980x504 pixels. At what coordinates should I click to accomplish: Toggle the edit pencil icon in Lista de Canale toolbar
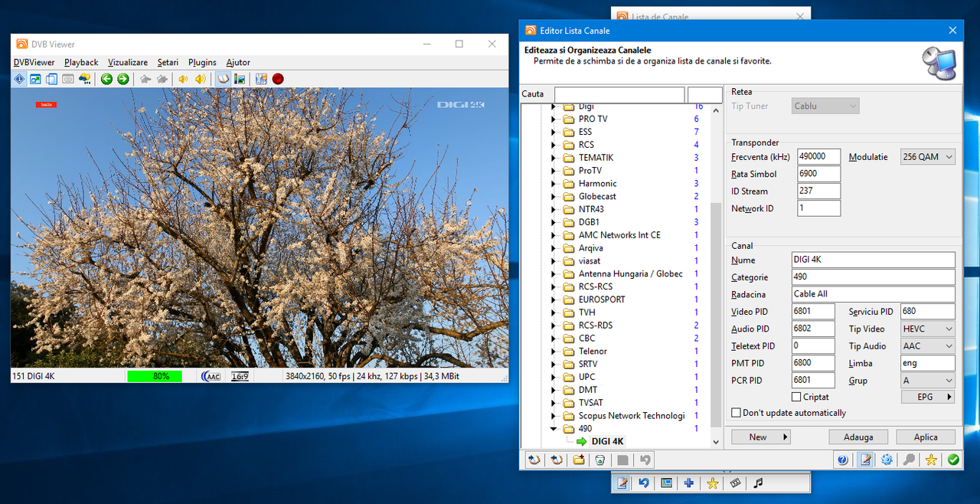pos(622,483)
